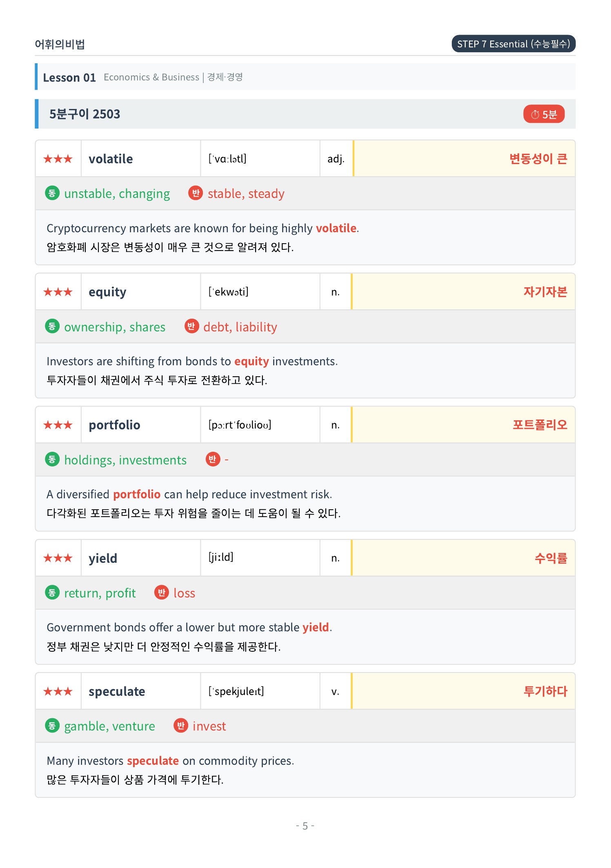Click the red antonym badge beside stable, steady
The width and height of the screenshot is (611, 868).
pyautogui.click(x=196, y=193)
